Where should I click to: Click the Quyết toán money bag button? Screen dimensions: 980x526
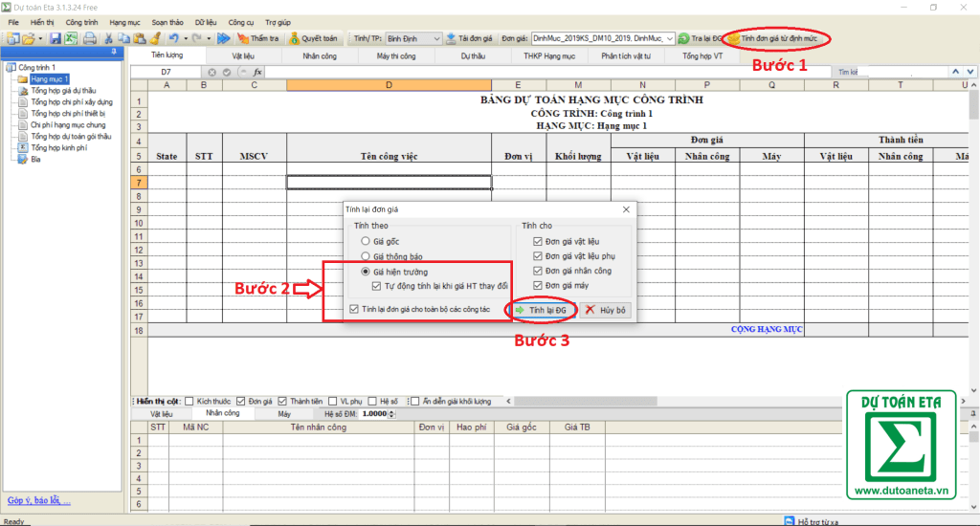[x=313, y=38]
